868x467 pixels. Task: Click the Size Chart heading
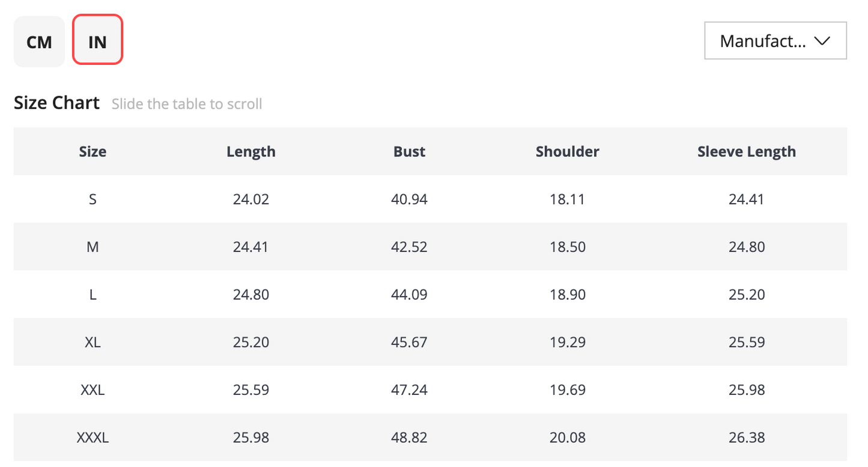click(x=56, y=103)
